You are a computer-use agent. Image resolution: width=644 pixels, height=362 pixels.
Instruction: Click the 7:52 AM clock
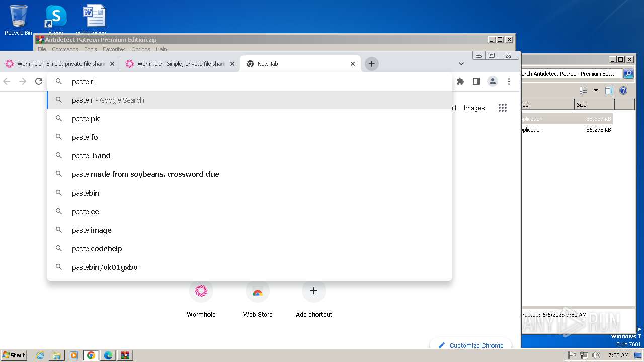(618, 355)
